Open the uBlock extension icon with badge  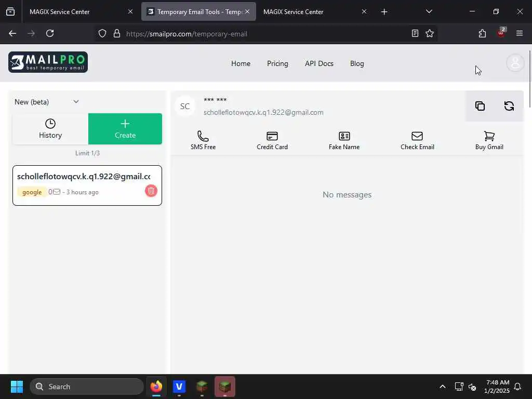[501, 33]
